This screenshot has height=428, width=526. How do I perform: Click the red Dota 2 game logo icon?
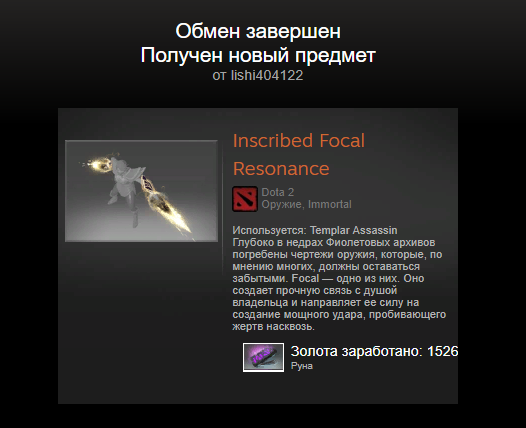coord(245,199)
